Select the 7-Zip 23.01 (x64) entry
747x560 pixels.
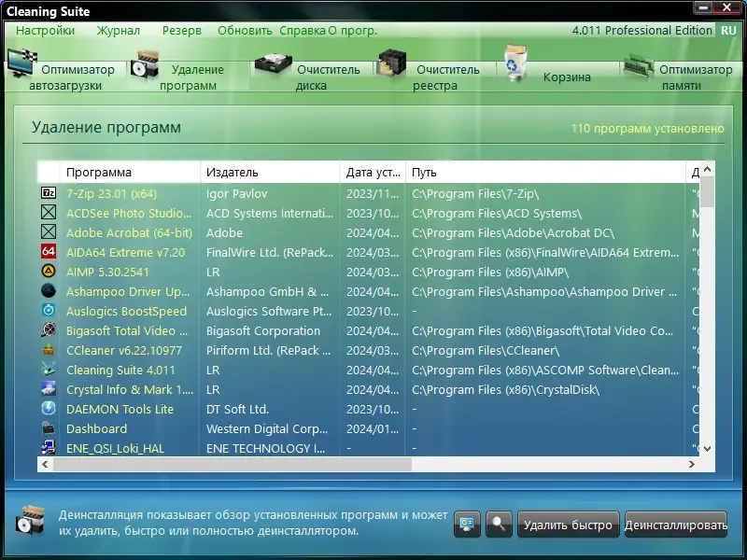click(x=111, y=194)
